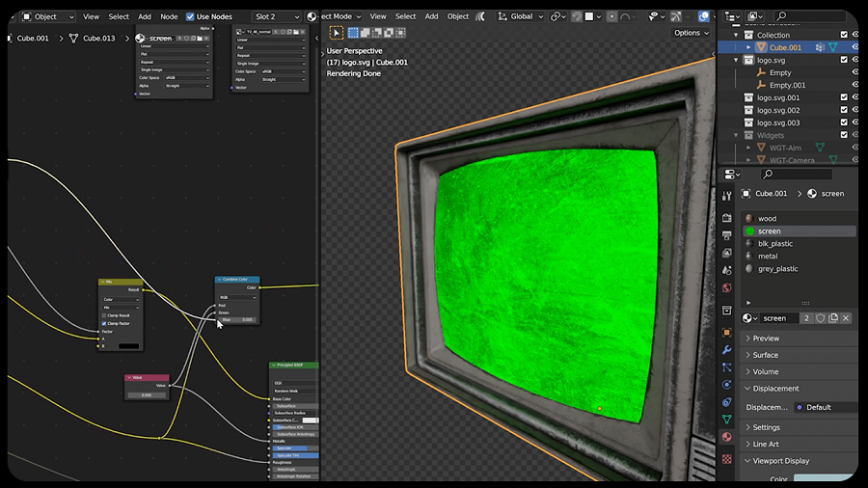
Task: Choose Intersect Selection mode icon
Action: [x=400, y=33]
